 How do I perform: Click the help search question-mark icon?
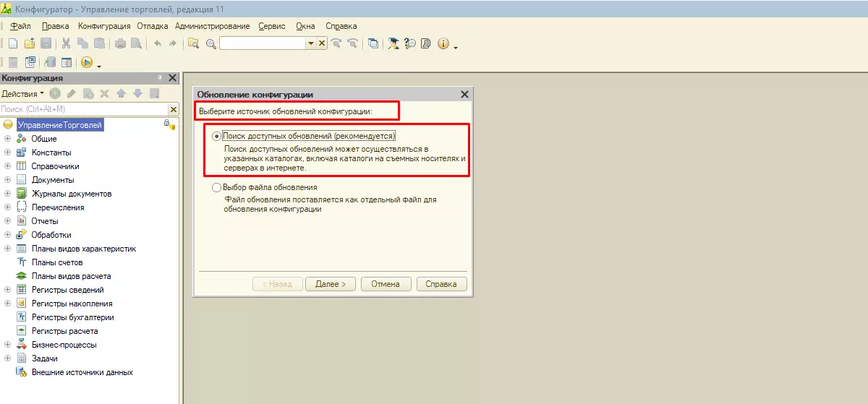pyautogui.click(x=410, y=43)
